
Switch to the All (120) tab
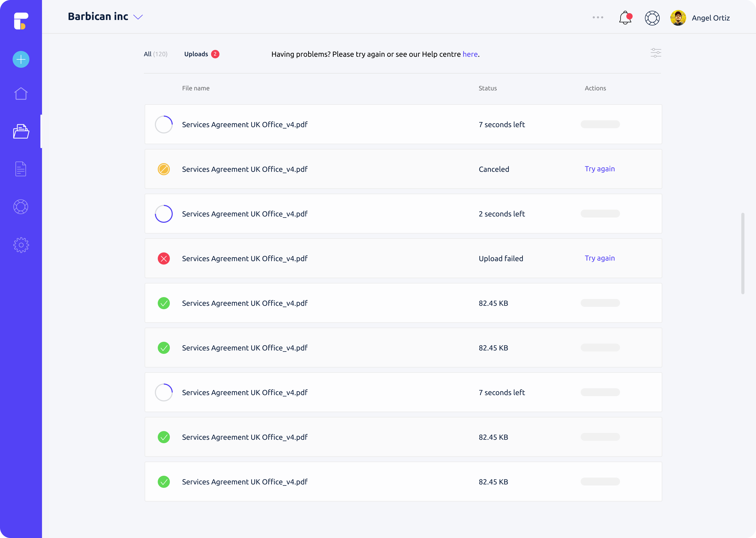pyautogui.click(x=156, y=54)
